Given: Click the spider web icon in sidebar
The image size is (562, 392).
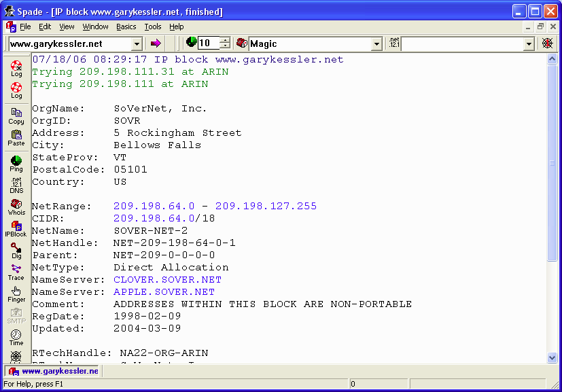Looking at the screenshot, I should pos(16,357).
